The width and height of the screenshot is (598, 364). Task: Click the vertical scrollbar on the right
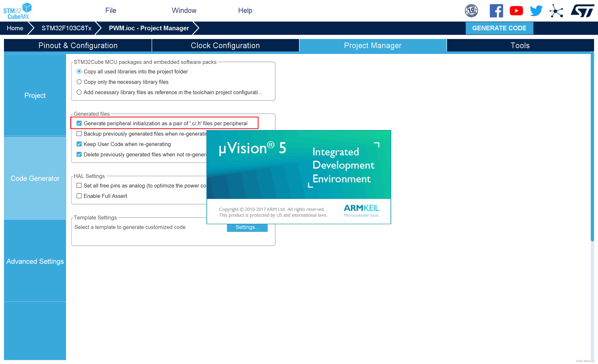(592, 147)
